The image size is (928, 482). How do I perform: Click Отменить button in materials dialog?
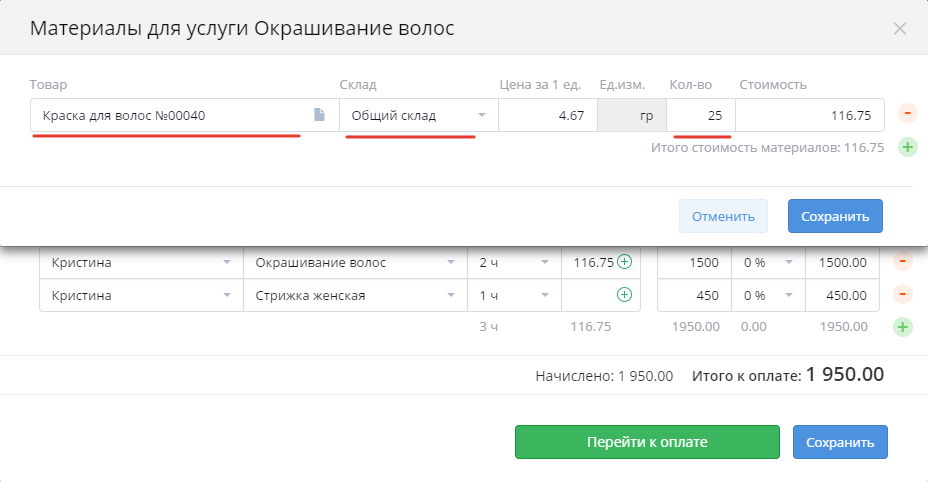point(723,216)
